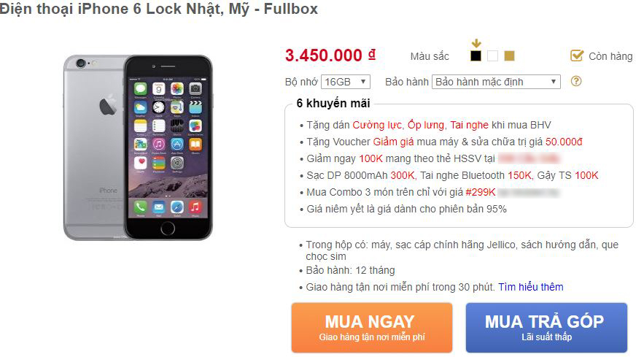Click the Ốp lưng red link
The height and width of the screenshot is (357, 644).
(426, 125)
